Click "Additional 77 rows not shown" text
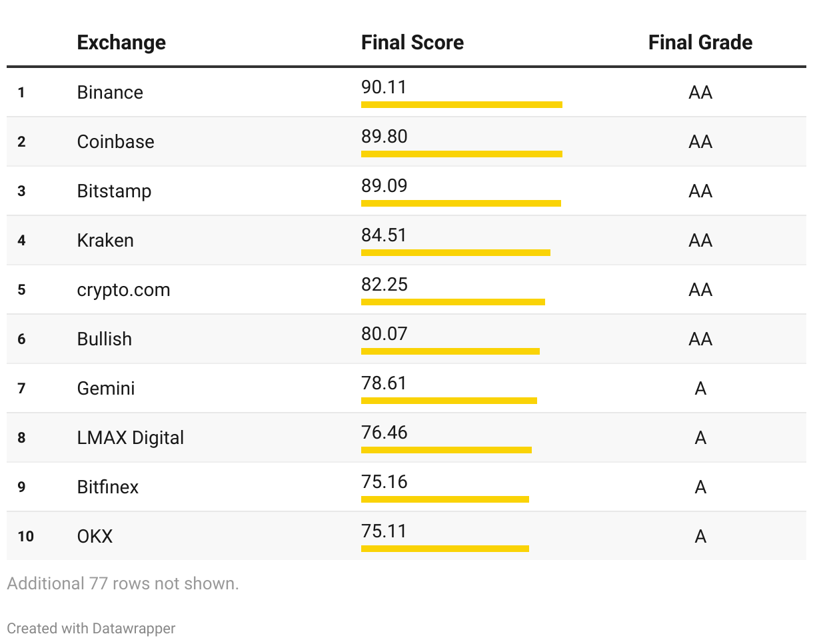Viewport: 813px width, 644px height. tap(123, 583)
